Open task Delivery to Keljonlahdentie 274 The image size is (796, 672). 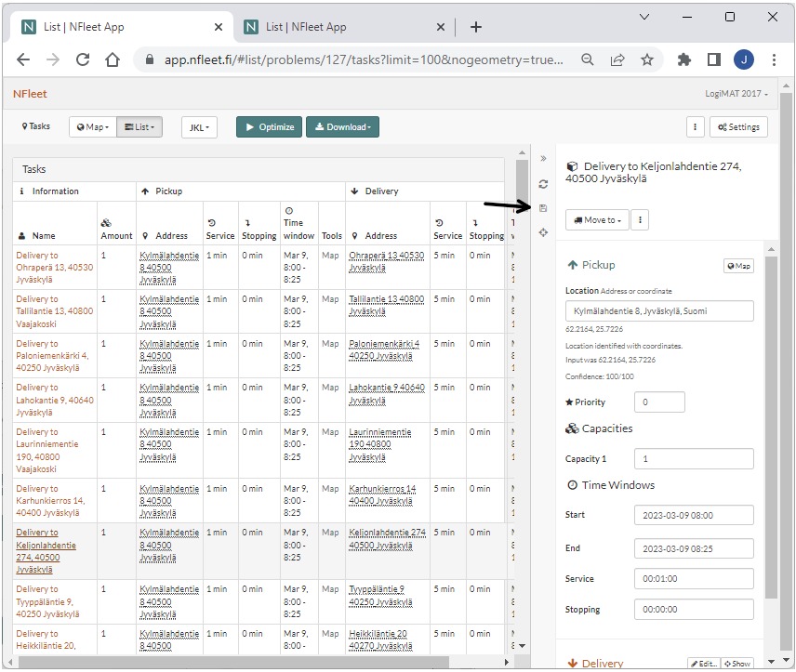[46, 550]
